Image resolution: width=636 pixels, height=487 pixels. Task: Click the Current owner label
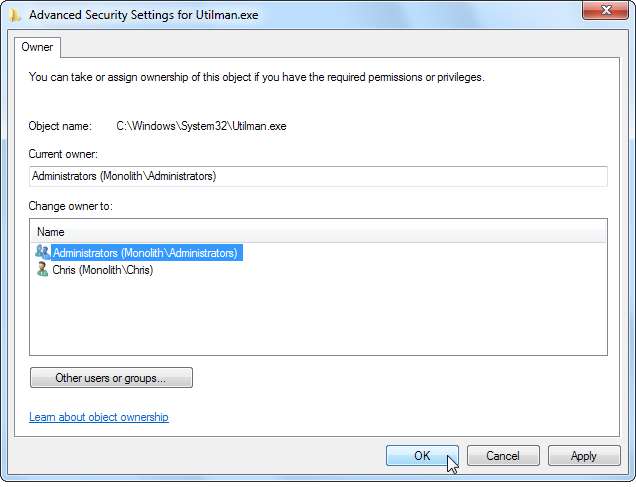coord(63,154)
